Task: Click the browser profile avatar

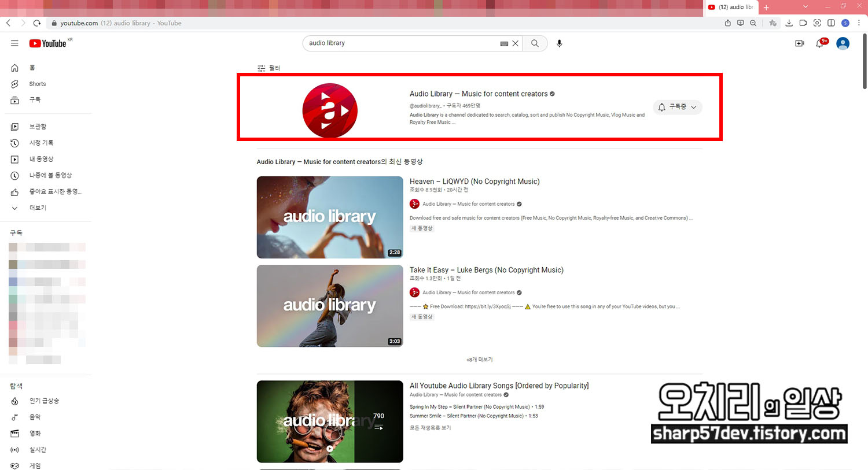Action: point(845,23)
